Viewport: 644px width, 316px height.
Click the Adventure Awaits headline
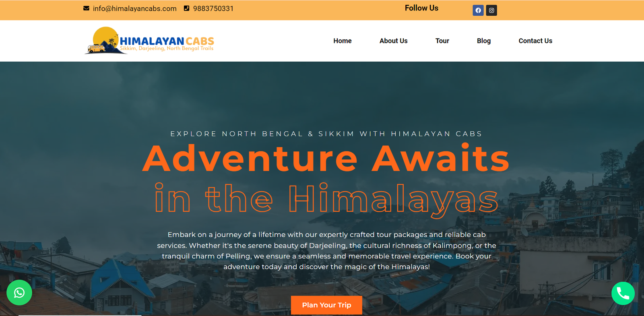pos(326,158)
